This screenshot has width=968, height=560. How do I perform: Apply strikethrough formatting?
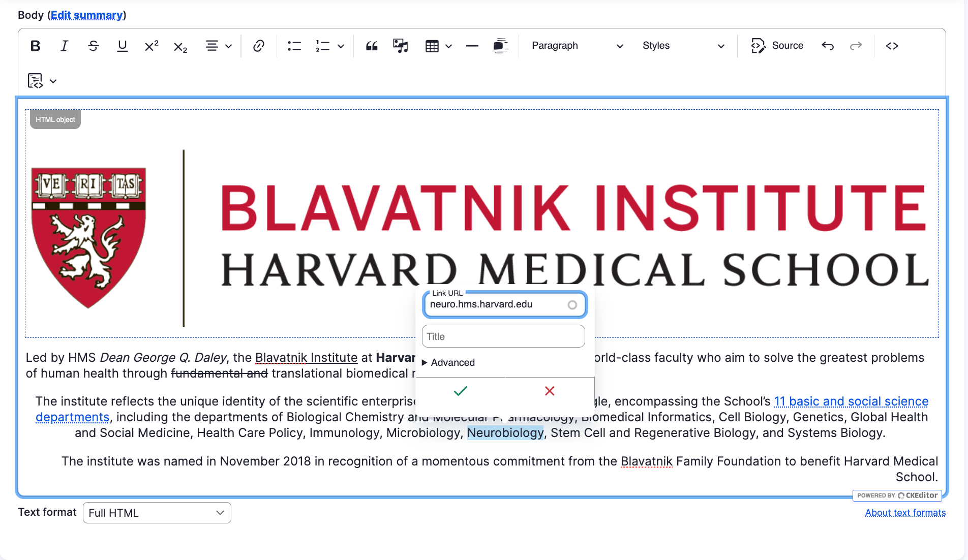coord(93,46)
